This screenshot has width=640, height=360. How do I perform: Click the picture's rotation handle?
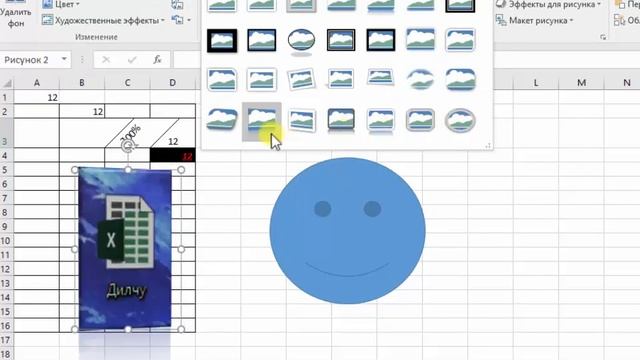[x=128, y=147]
